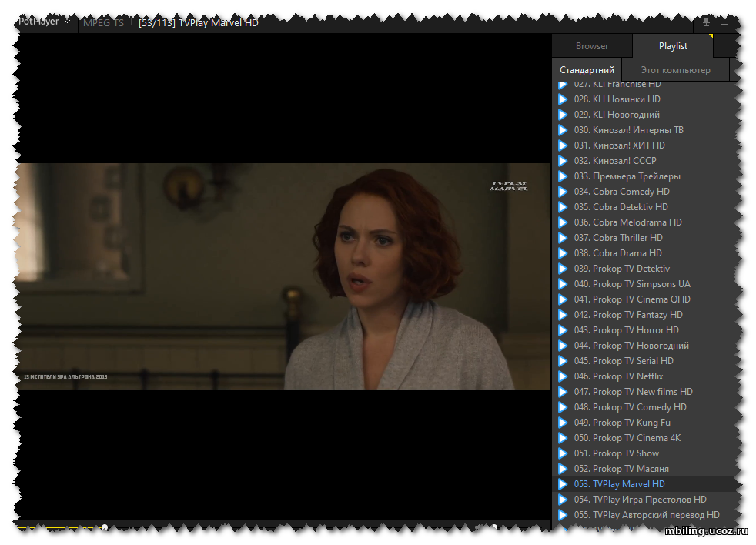The height and width of the screenshot is (545, 756).
Task: Select playlist entry 028. KLI Новинки HD
Action: tap(644, 99)
